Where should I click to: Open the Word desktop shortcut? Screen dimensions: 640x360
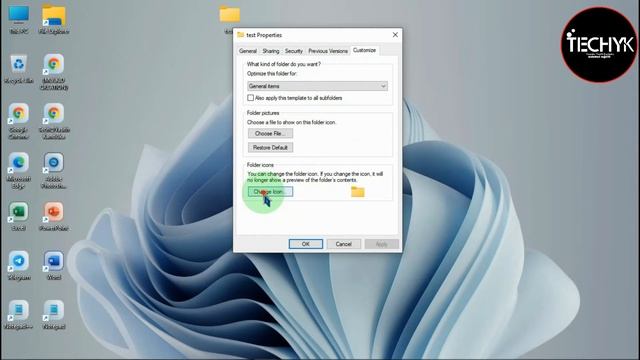[x=54, y=266]
